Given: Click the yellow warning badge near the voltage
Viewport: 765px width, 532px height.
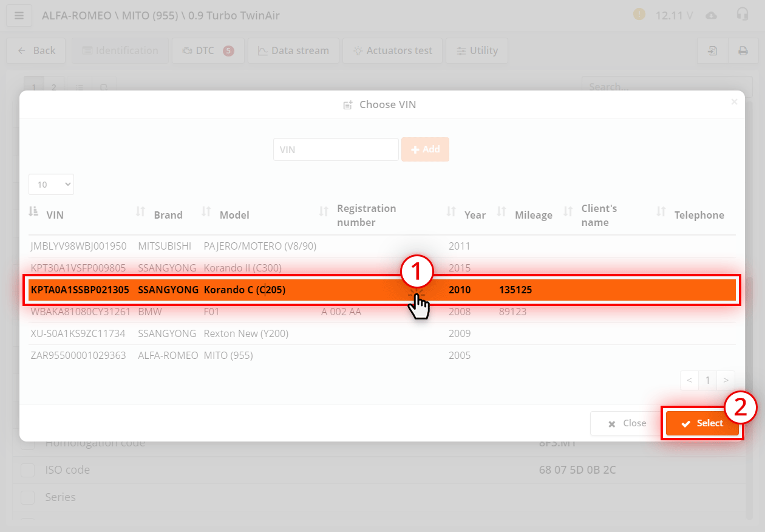Looking at the screenshot, I should tap(639, 14).
